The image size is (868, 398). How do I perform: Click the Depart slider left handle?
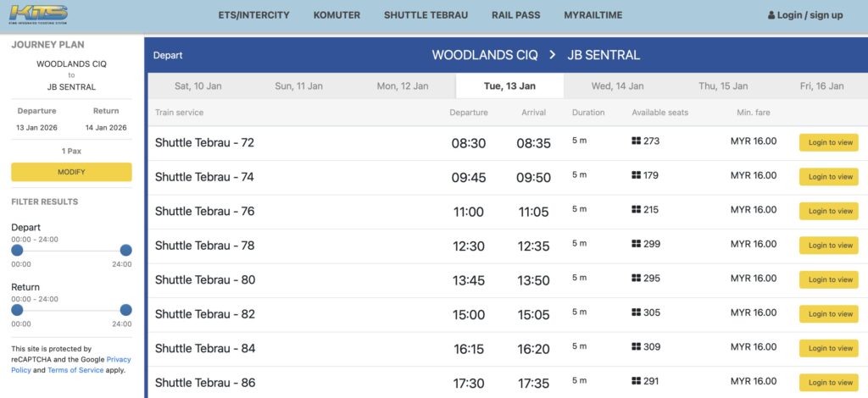(x=17, y=250)
